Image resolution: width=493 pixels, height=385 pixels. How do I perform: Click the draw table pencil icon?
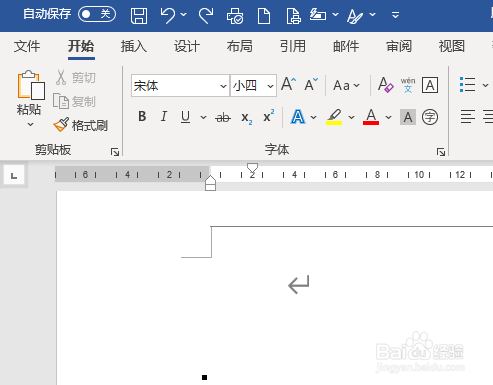[x=318, y=15]
